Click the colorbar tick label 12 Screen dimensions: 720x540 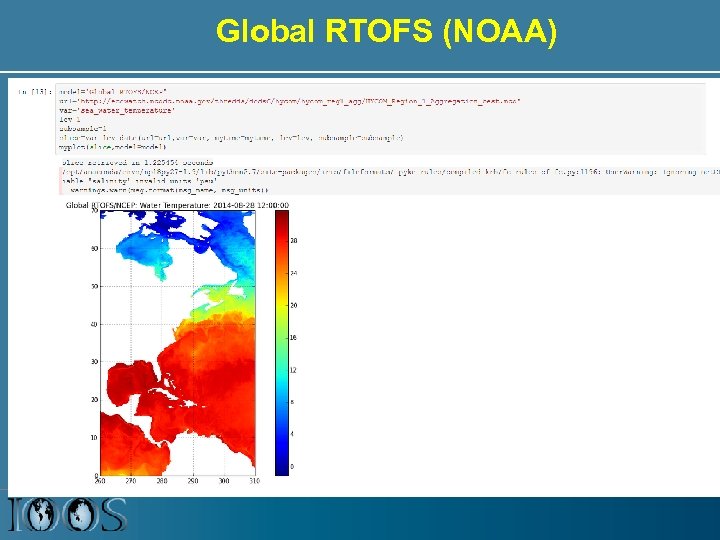click(294, 370)
